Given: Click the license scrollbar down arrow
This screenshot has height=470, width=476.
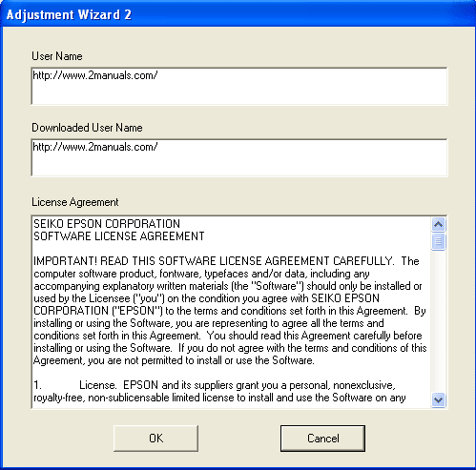Looking at the screenshot, I should pyautogui.click(x=439, y=399).
